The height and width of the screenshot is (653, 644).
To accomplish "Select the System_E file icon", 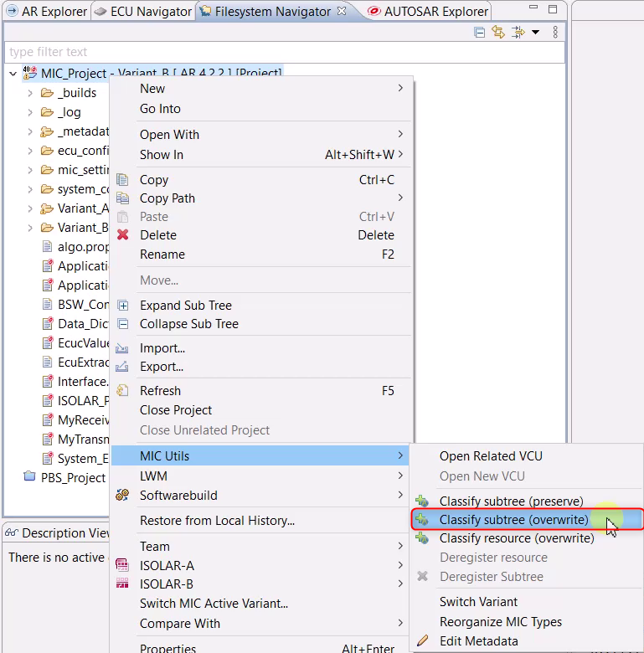I will click(48, 458).
